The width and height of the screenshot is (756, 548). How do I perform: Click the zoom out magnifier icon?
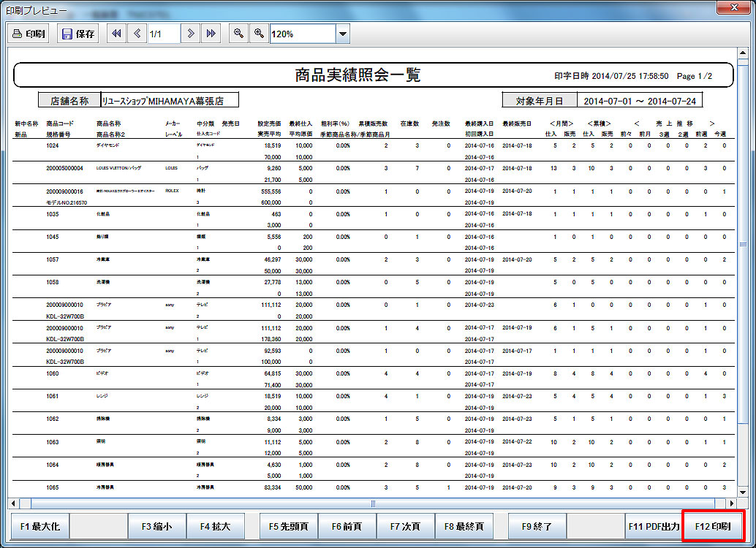(238, 34)
